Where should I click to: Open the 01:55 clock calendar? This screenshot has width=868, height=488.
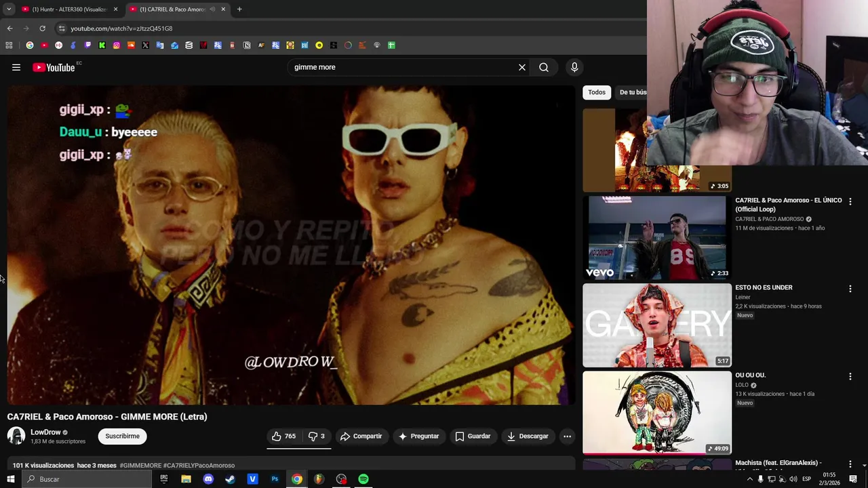pyautogui.click(x=829, y=479)
